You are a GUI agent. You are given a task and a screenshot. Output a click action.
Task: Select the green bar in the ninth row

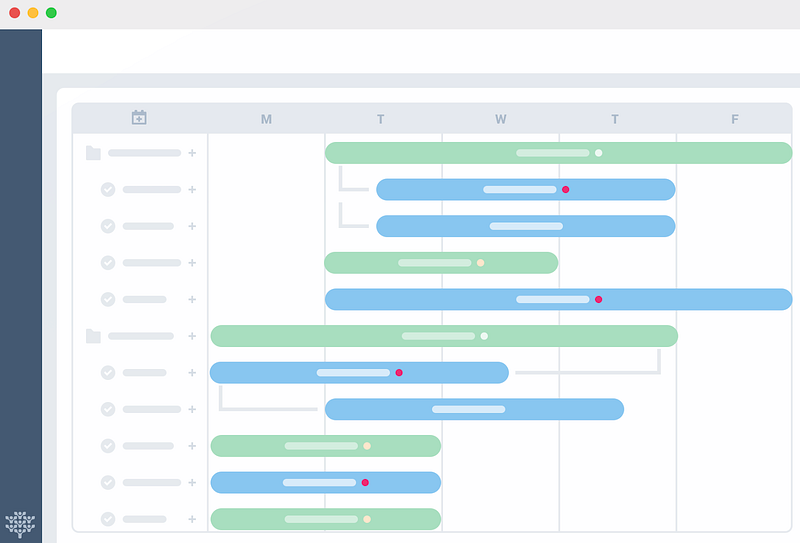click(326, 446)
